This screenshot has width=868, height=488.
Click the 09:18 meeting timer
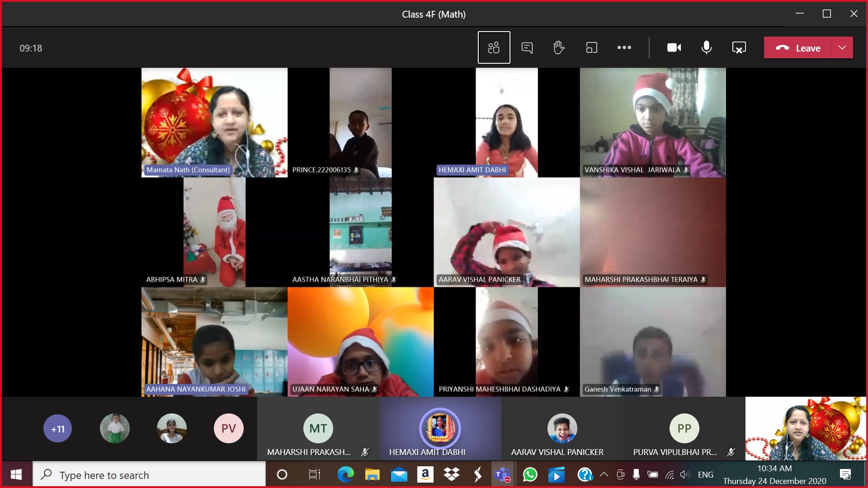[x=31, y=48]
